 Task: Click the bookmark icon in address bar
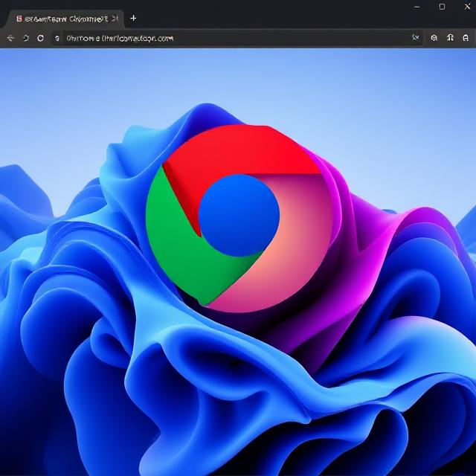click(x=416, y=37)
